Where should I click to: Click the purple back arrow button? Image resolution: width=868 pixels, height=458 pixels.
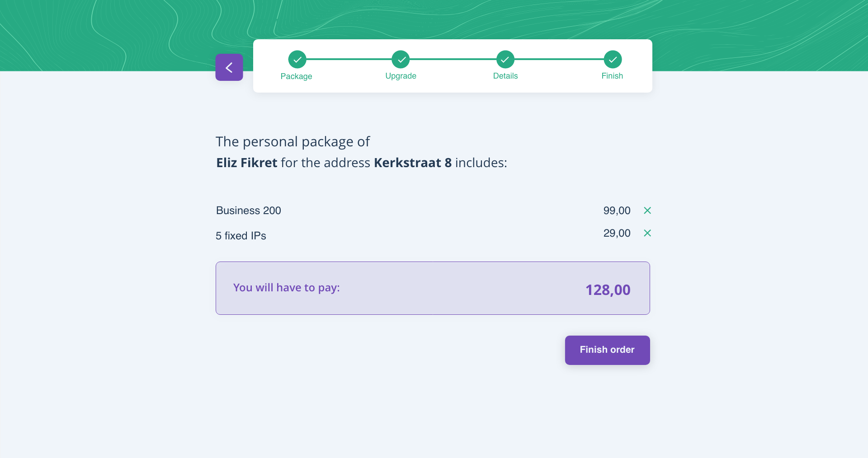click(x=229, y=67)
